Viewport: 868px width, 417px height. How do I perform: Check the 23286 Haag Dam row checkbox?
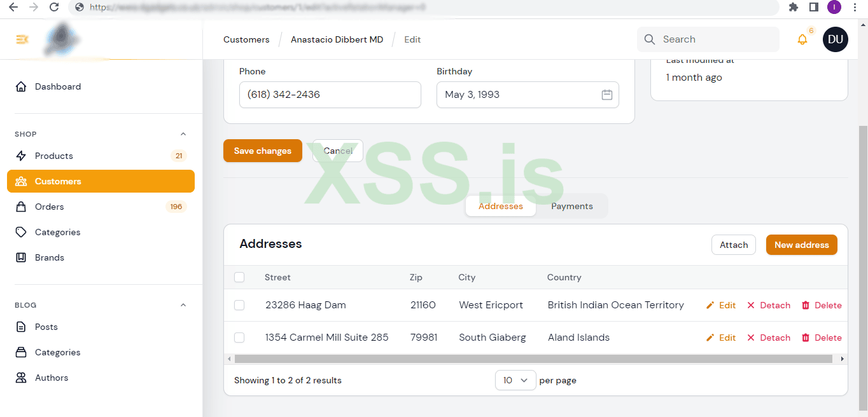tap(239, 305)
